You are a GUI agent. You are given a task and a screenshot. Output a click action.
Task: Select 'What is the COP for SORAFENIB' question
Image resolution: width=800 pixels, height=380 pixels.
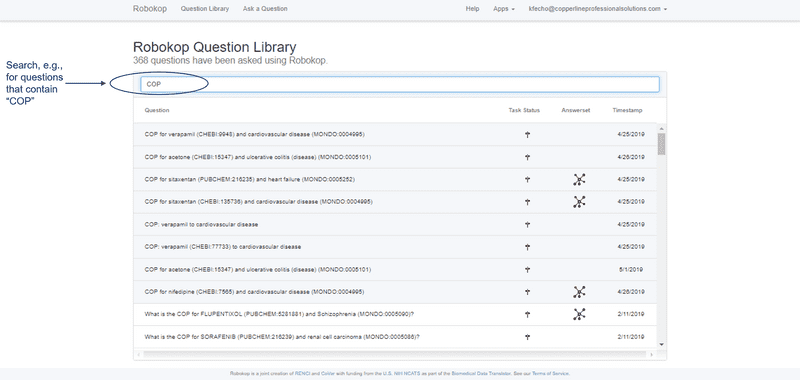point(282,337)
